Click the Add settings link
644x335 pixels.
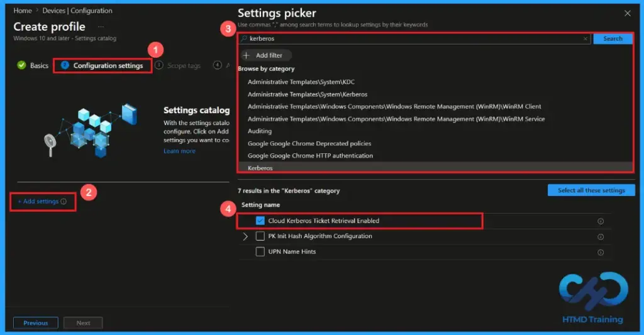(x=38, y=202)
